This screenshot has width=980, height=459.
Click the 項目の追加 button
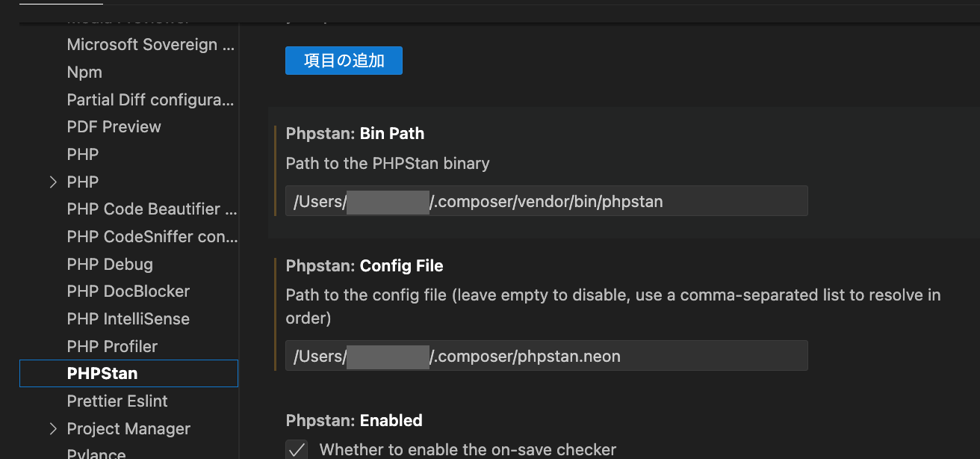pyautogui.click(x=344, y=61)
